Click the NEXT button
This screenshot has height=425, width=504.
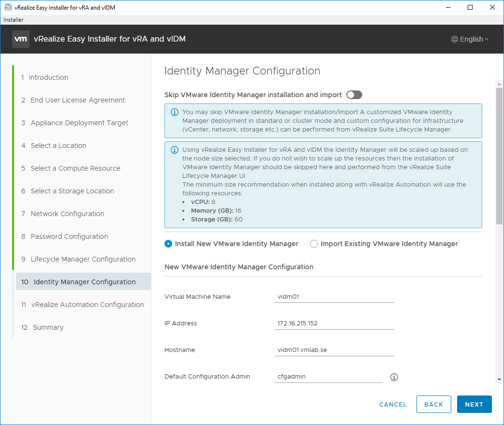tap(474, 404)
